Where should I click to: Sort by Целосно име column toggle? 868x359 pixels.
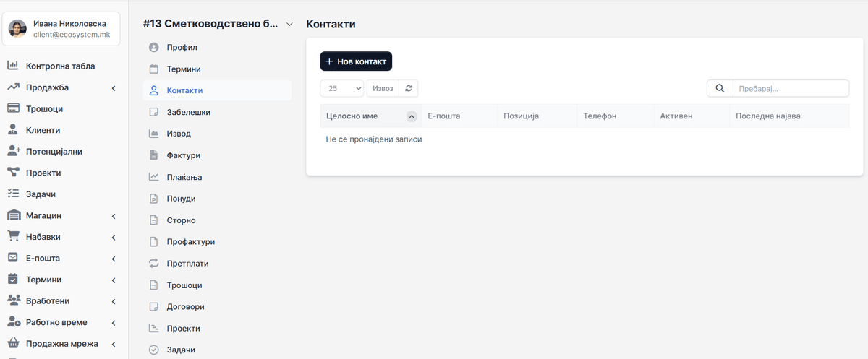tap(412, 116)
